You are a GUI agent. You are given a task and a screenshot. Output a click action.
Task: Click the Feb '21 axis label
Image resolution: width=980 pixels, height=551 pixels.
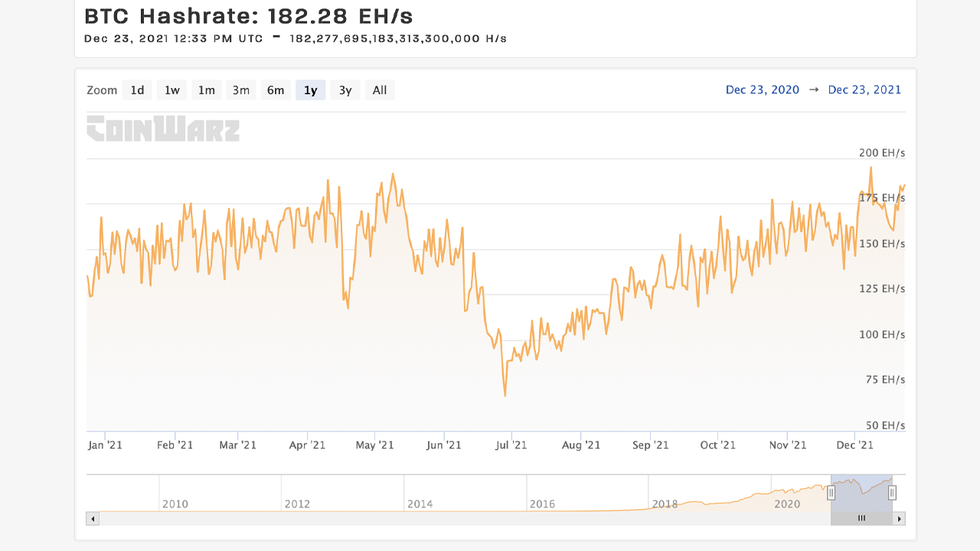pos(175,445)
